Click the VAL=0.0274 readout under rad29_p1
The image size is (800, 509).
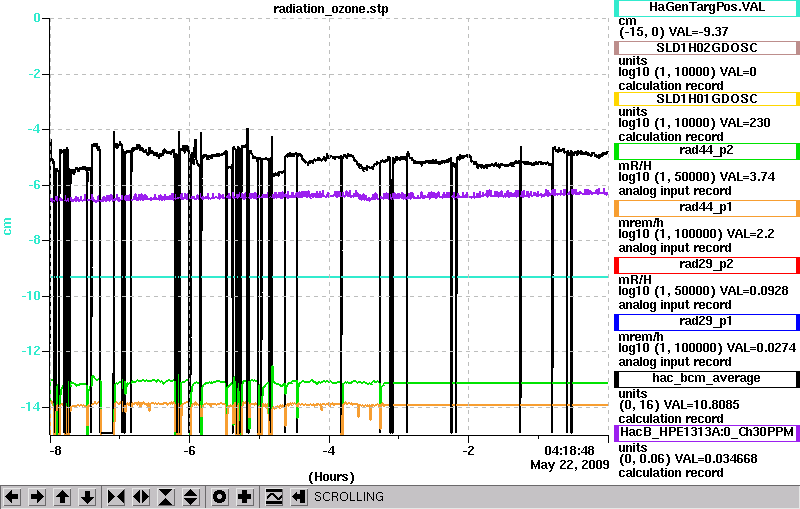pyautogui.click(x=762, y=348)
